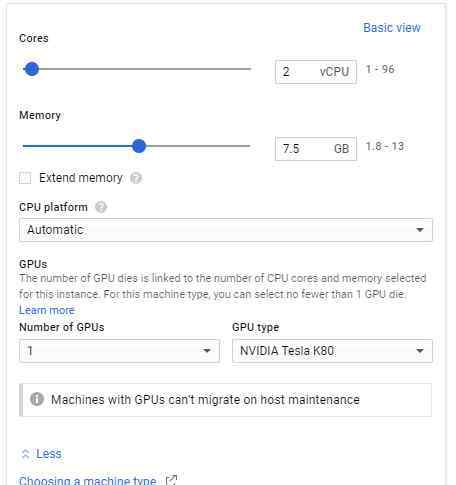Open the CPU platform Automatic dropdown
456x485 pixels.
[226, 230]
